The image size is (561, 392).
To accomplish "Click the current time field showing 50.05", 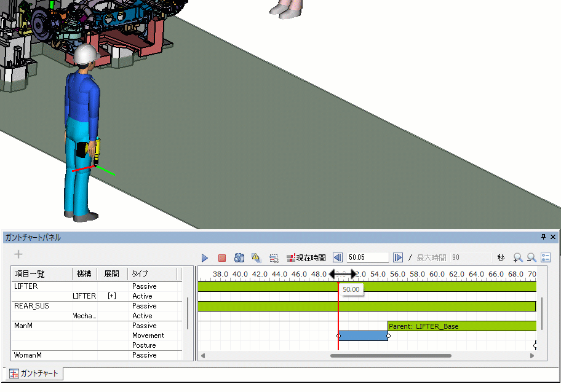I will click(x=367, y=258).
